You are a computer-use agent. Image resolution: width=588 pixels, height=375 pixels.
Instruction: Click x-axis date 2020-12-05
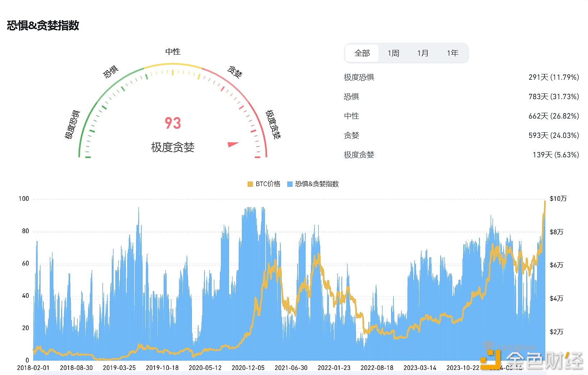[248, 368]
